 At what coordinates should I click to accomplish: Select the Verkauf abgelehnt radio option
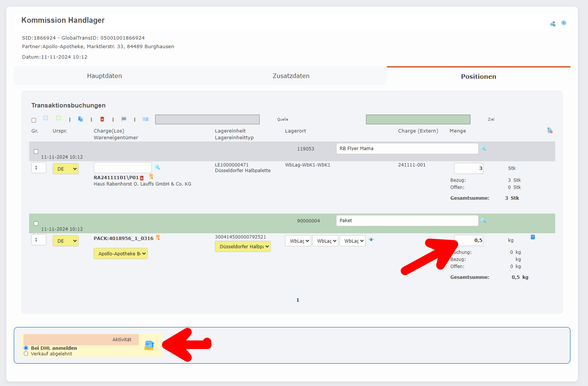[26, 354]
